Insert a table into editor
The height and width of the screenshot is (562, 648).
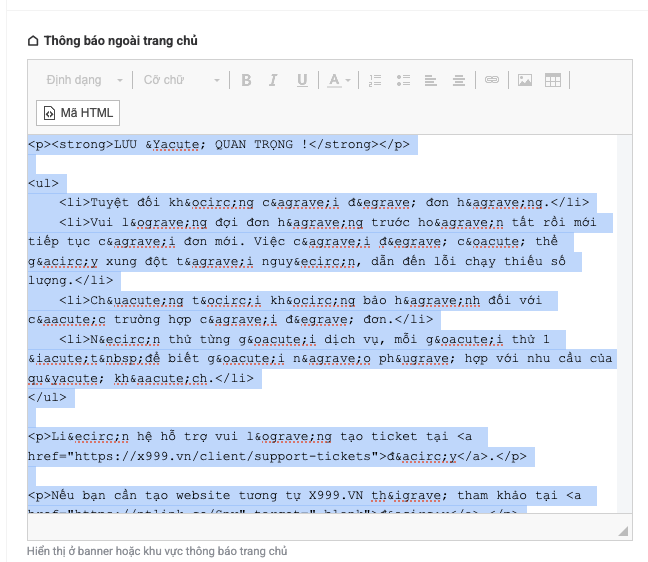click(x=552, y=80)
